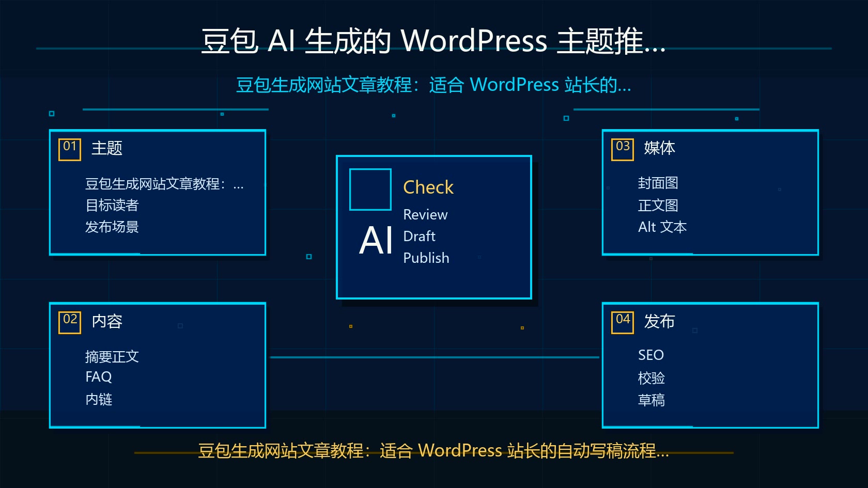868x488 pixels.
Task: Click the 04 number badge
Action: 623,323
